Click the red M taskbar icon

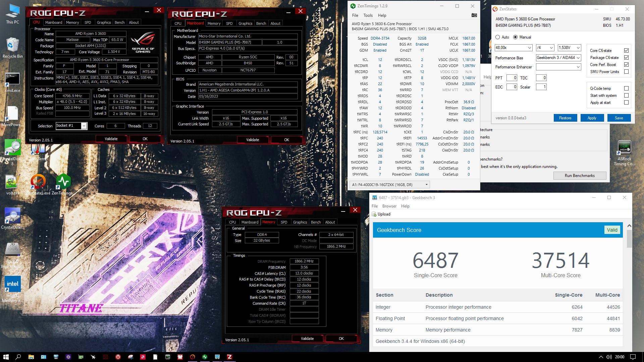[180, 357]
